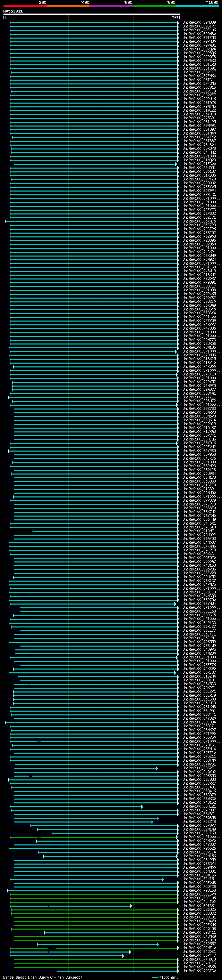Screen dimensions: 222x980
Task: Click the green ~80% identity legend segment
Action: (x=154, y=6)
